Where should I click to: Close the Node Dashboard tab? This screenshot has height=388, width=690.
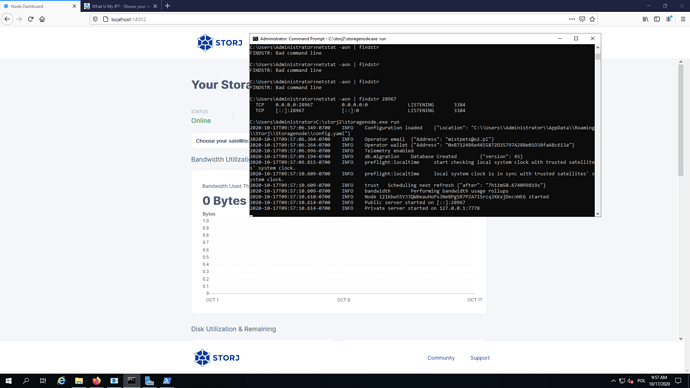[74, 6]
